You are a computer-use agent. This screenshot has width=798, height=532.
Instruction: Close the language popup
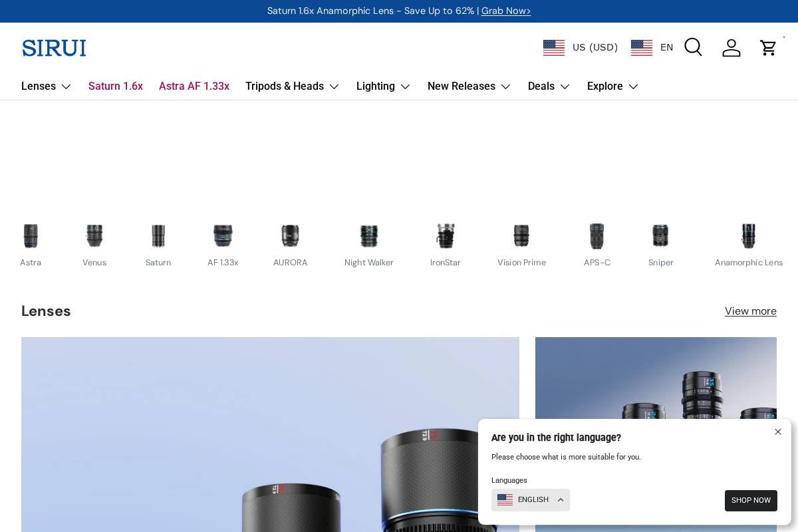778,432
